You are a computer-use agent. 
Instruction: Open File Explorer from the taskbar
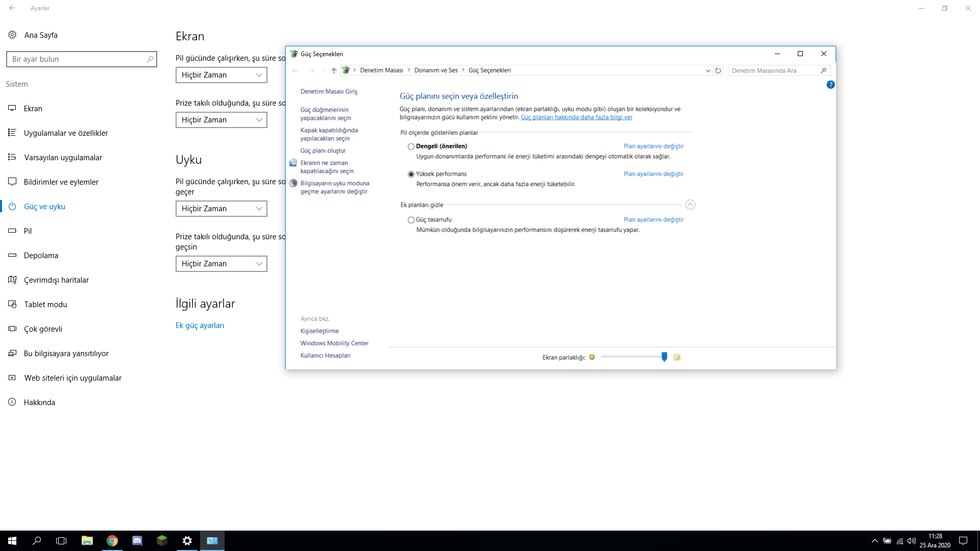tap(87, 541)
